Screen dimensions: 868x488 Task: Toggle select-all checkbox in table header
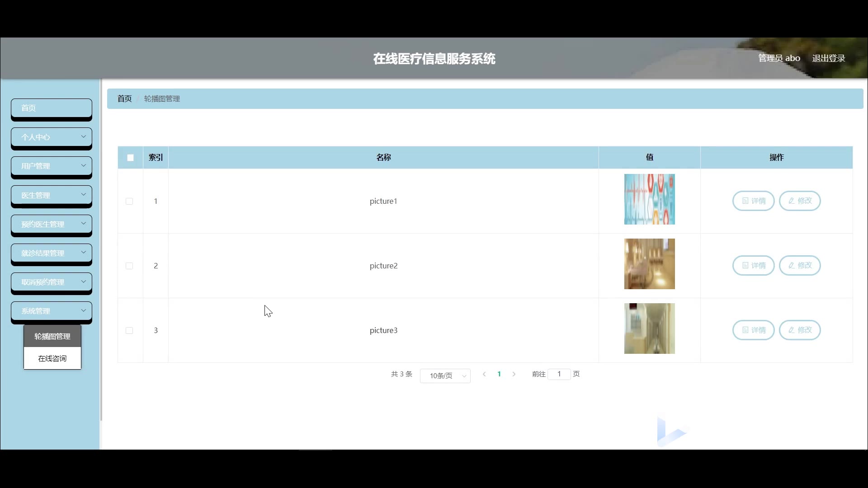click(130, 158)
